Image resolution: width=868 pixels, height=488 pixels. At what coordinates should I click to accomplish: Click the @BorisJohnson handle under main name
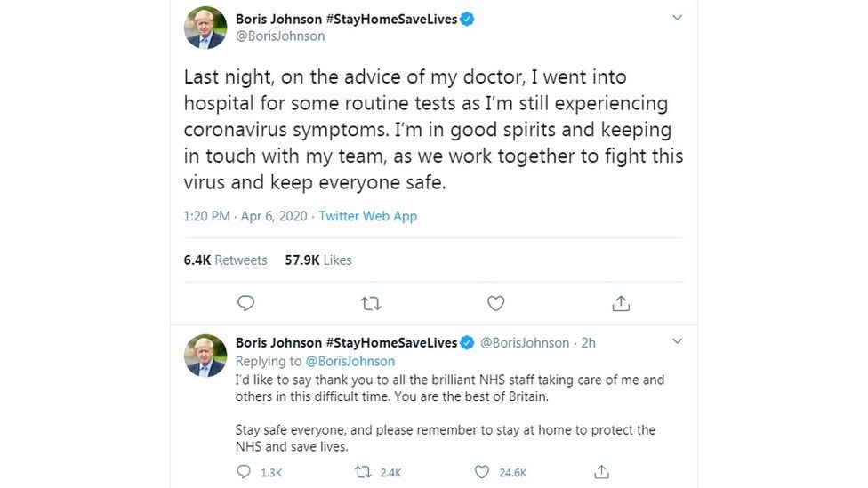[x=280, y=36]
